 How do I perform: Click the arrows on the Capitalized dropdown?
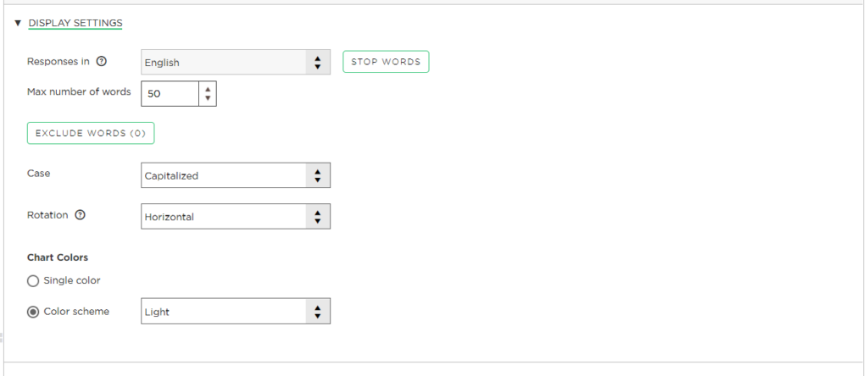pyautogui.click(x=317, y=175)
